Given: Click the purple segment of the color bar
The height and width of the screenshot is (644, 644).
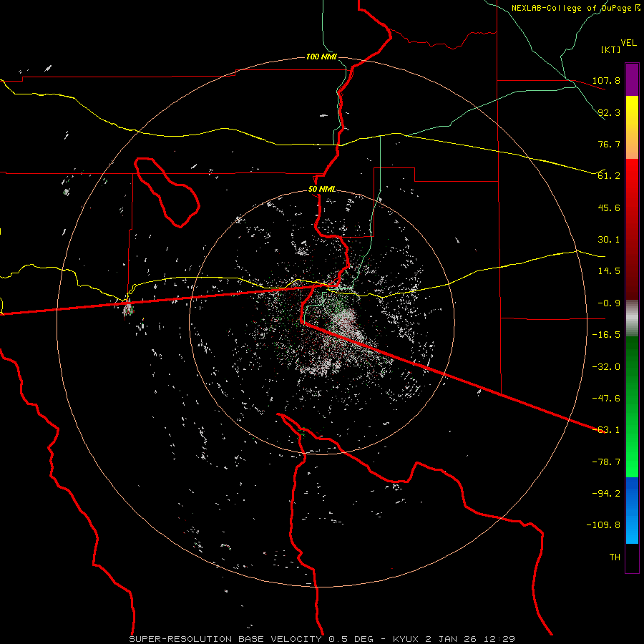Looking at the screenshot, I should click(x=632, y=80).
